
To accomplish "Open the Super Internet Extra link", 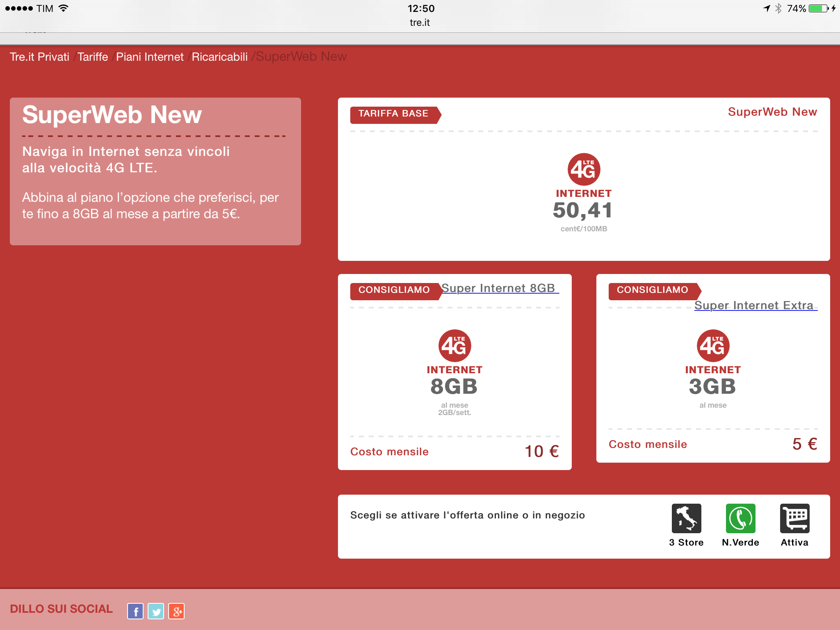I will point(754,305).
